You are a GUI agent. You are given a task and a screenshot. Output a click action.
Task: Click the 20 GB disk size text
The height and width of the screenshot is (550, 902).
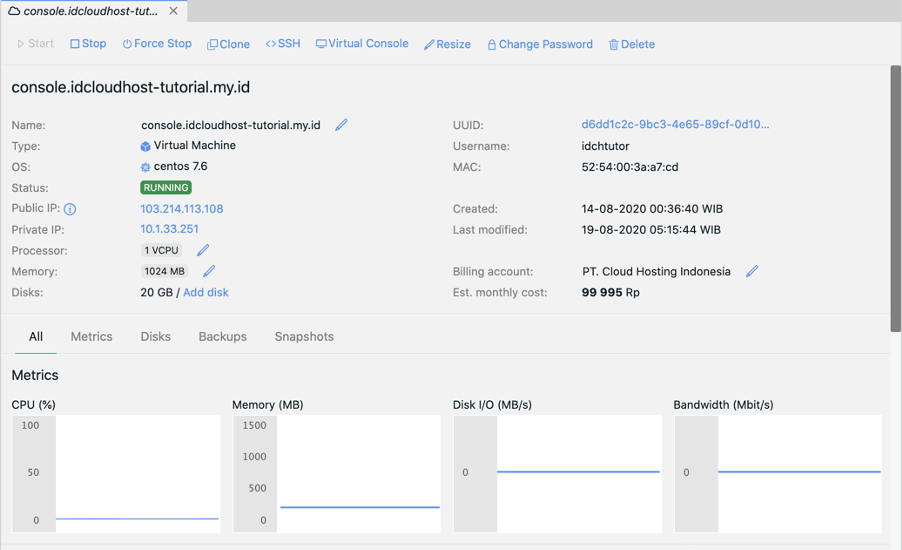(156, 292)
